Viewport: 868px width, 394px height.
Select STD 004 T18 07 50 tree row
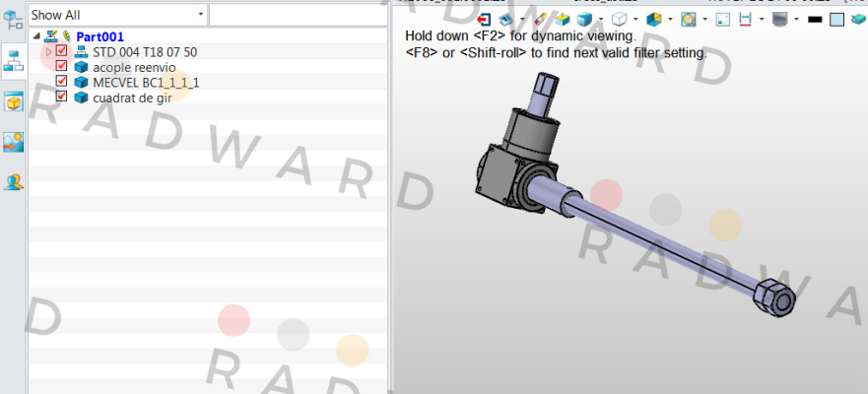(145, 52)
